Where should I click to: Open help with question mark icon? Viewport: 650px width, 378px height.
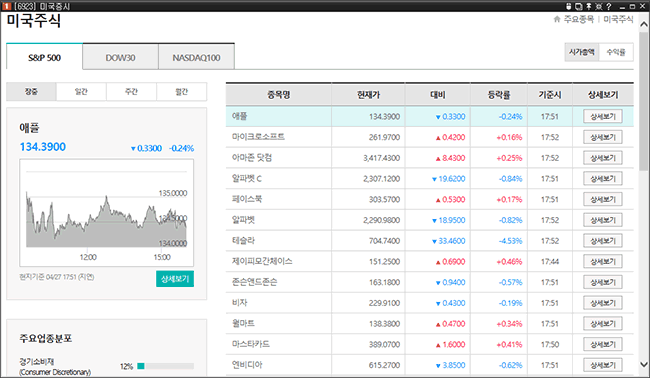pos(609,6)
